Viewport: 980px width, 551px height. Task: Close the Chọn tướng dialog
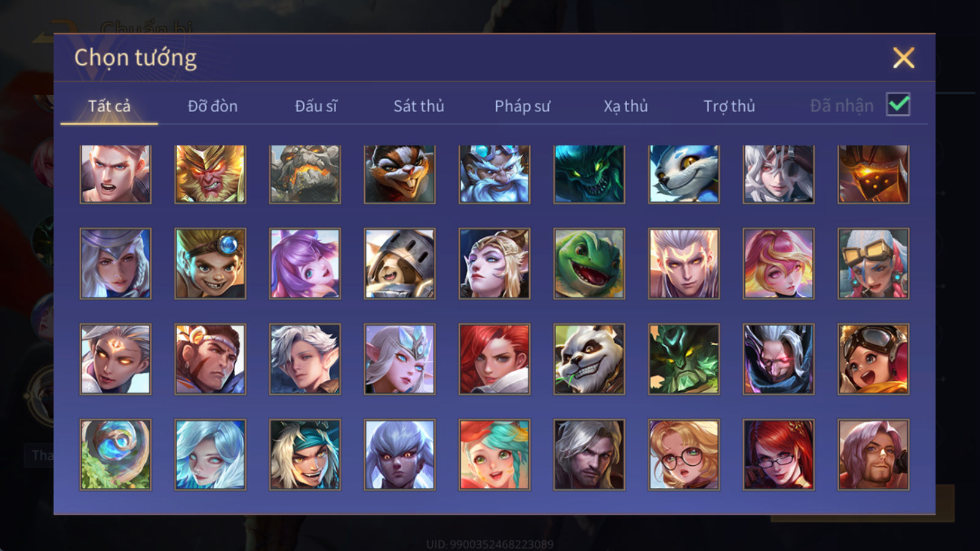coord(903,58)
